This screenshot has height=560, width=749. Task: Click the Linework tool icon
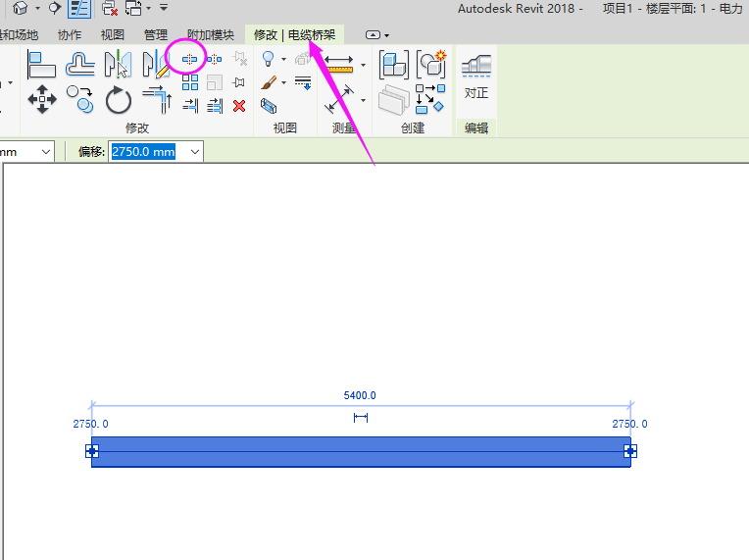(303, 82)
